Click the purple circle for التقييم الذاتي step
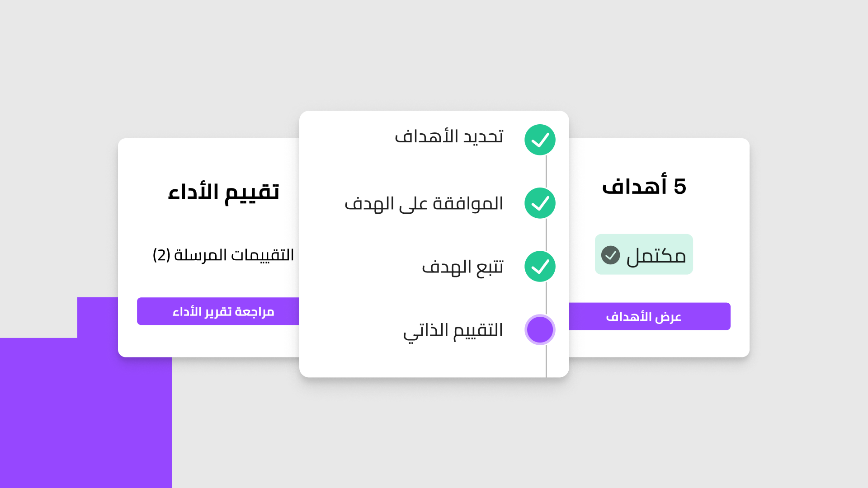The image size is (868, 488). [x=540, y=330]
